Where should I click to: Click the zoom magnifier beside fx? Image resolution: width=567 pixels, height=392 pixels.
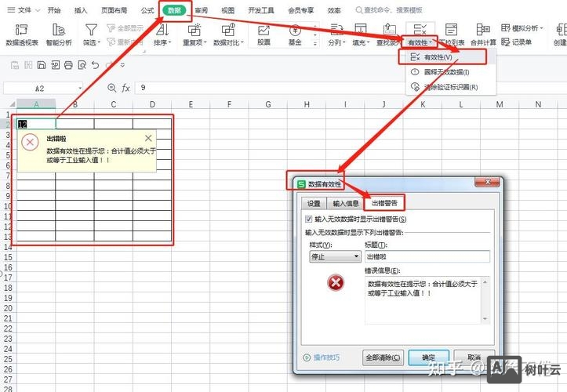click(111, 88)
